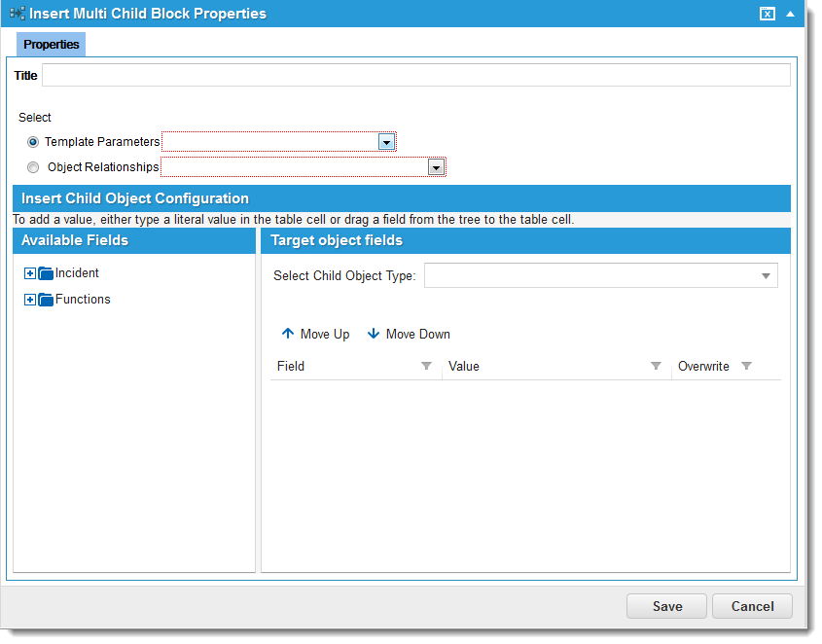Click the Object Relationships combo text box

295,167
